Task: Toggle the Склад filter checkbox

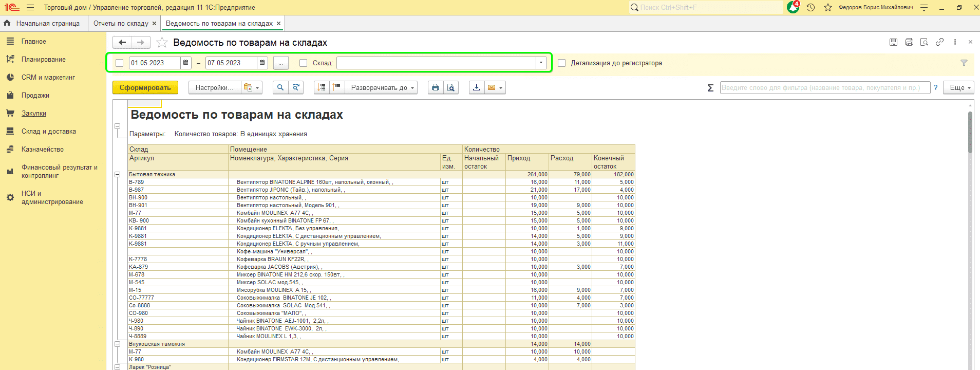Action: (304, 63)
